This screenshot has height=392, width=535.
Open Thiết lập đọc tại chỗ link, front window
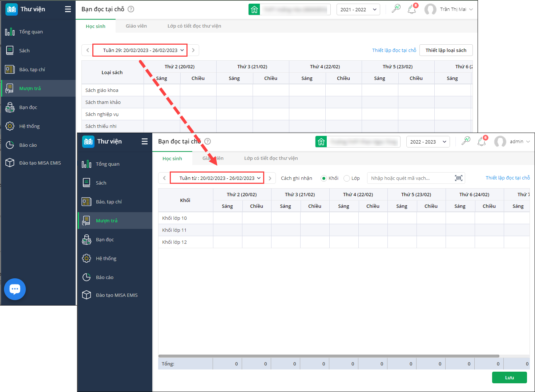click(x=508, y=178)
